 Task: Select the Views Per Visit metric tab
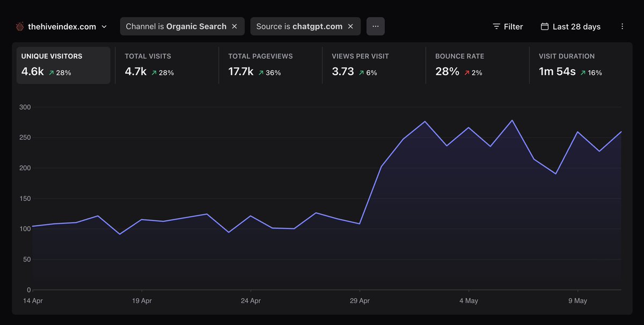tap(374, 65)
